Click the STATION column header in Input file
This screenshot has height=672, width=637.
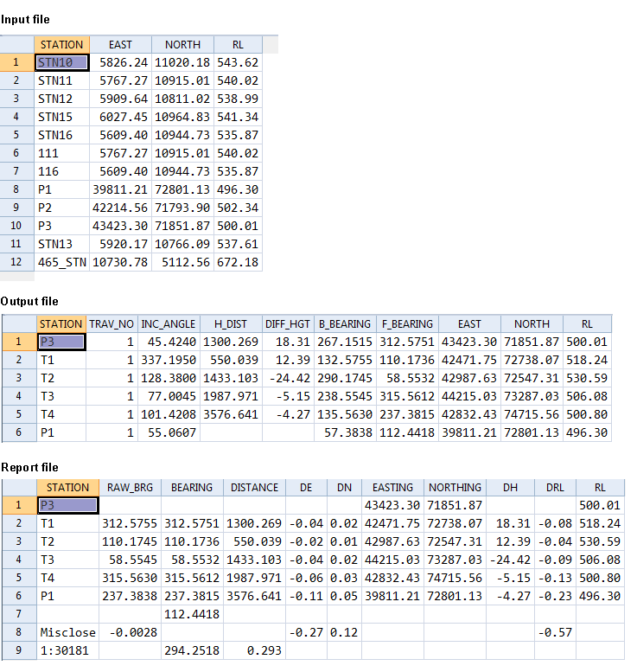click(x=61, y=45)
